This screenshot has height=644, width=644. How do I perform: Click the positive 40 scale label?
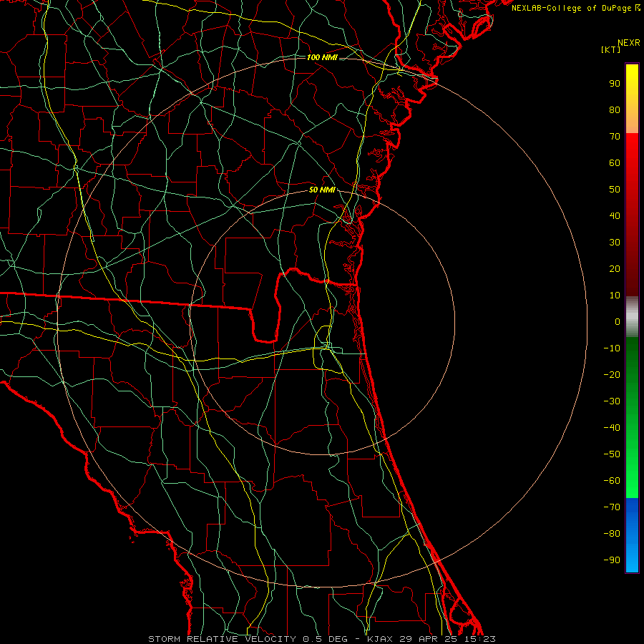click(x=615, y=215)
